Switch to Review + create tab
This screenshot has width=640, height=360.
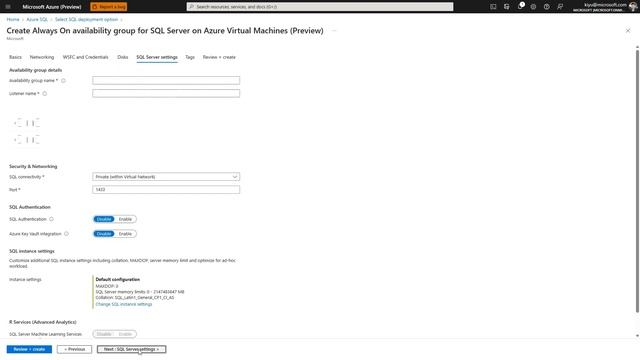coord(219,57)
